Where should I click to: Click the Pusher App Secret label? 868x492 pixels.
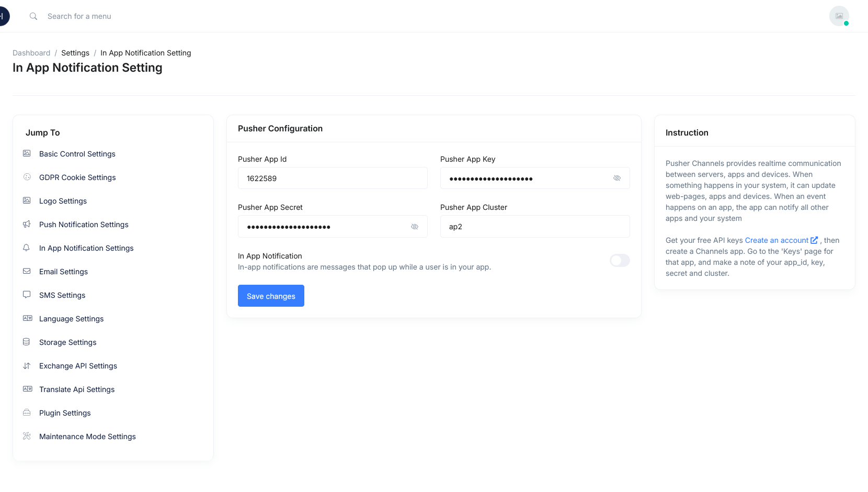pyautogui.click(x=270, y=207)
